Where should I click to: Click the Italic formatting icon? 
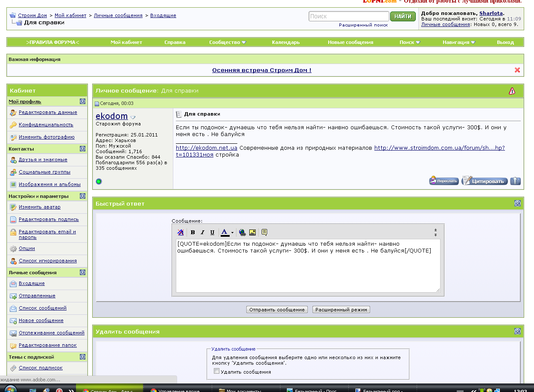(x=203, y=232)
